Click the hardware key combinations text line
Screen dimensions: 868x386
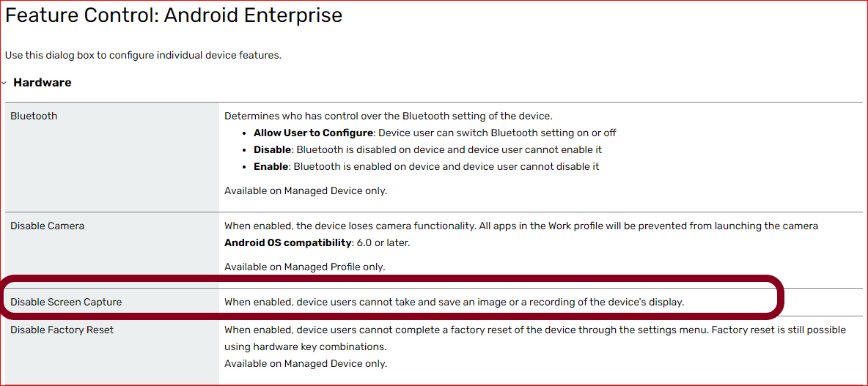pyautogui.click(x=305, y=346)
